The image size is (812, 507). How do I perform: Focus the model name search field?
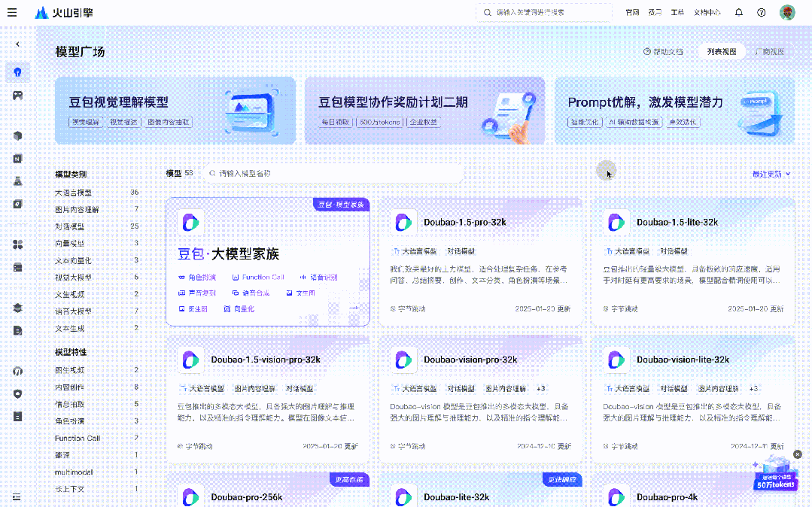point(333,174)
